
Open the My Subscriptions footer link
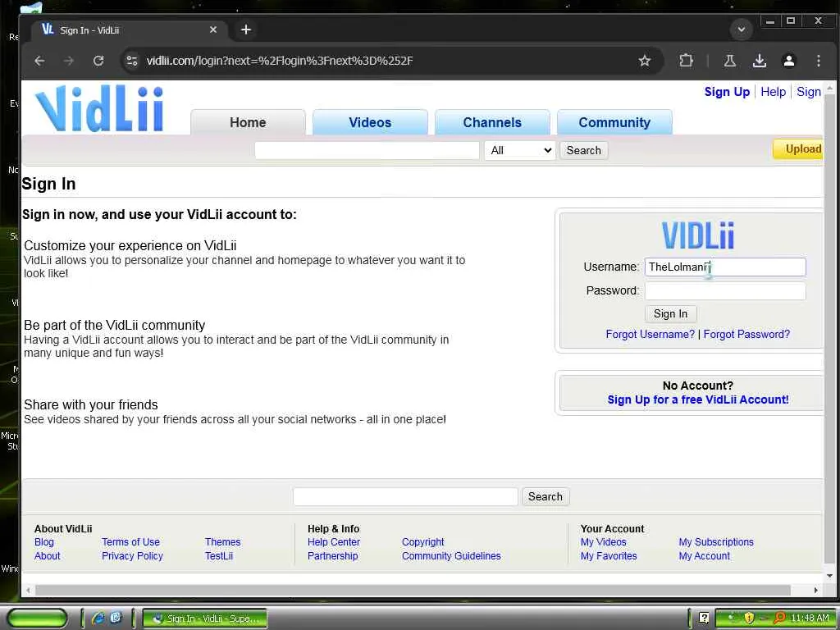coord(716,542)
